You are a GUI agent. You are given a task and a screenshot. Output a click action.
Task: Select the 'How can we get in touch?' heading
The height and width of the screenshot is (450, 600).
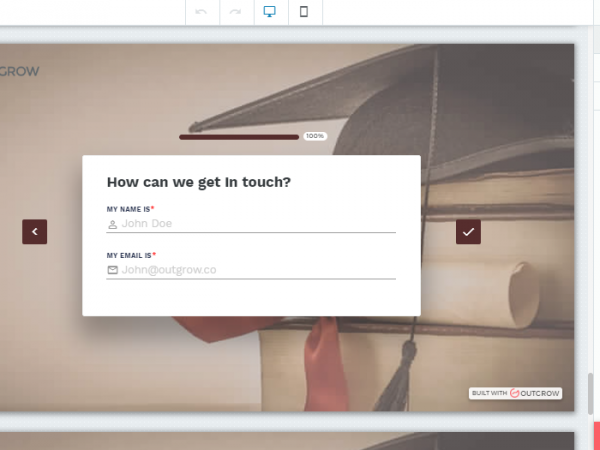pos(199,182)
